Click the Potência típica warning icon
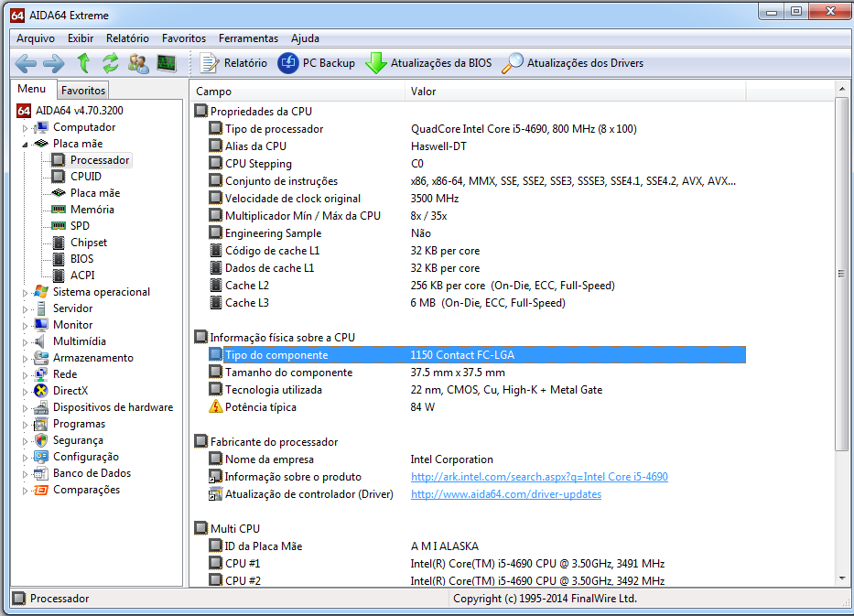The height and width of the screenshot is (616, 854). click(216, 407)
